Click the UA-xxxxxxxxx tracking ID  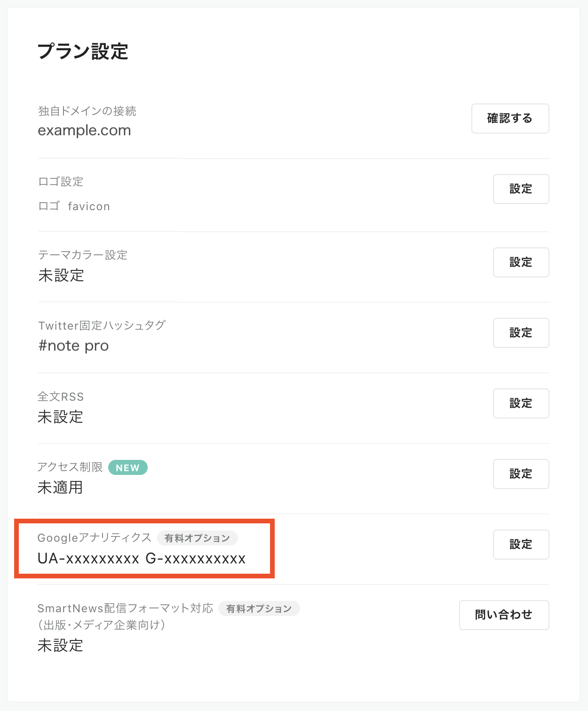88,558
